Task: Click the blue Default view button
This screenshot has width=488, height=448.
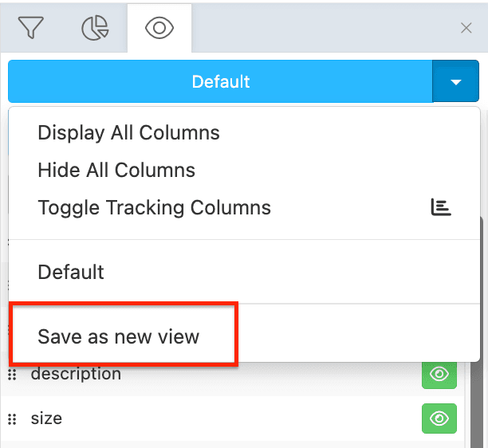Action: (x=221, y=81)
